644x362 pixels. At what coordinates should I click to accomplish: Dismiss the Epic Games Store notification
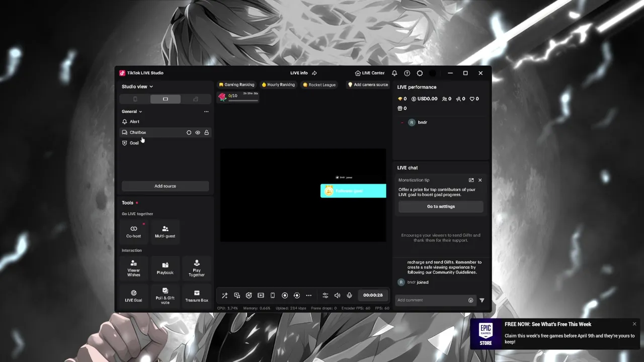point(634,324)
